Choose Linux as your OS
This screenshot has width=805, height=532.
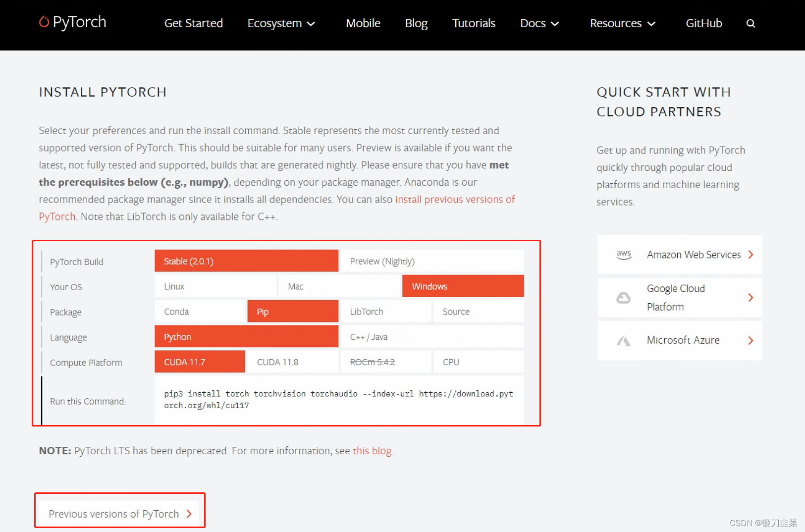[215, 286]
